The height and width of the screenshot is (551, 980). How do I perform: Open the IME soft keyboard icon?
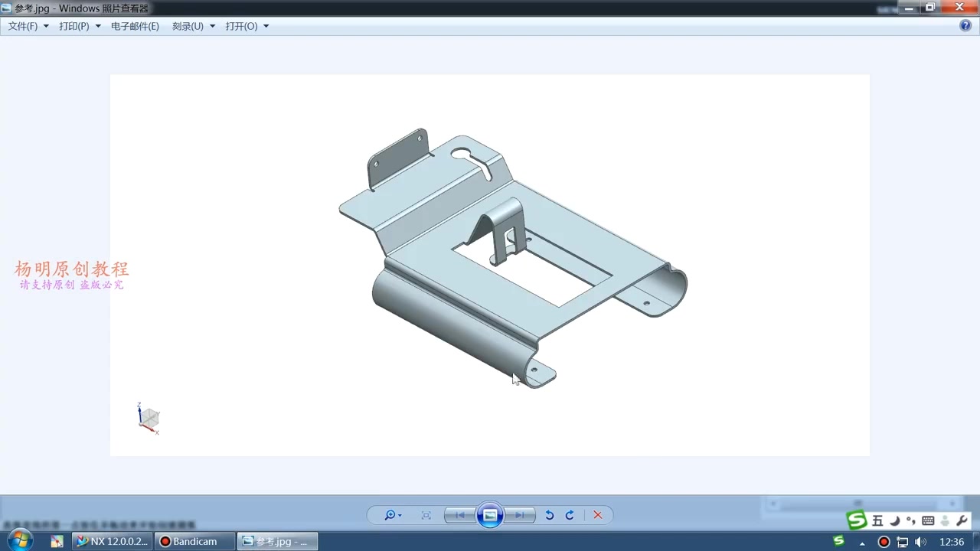(x=928, y=521)
